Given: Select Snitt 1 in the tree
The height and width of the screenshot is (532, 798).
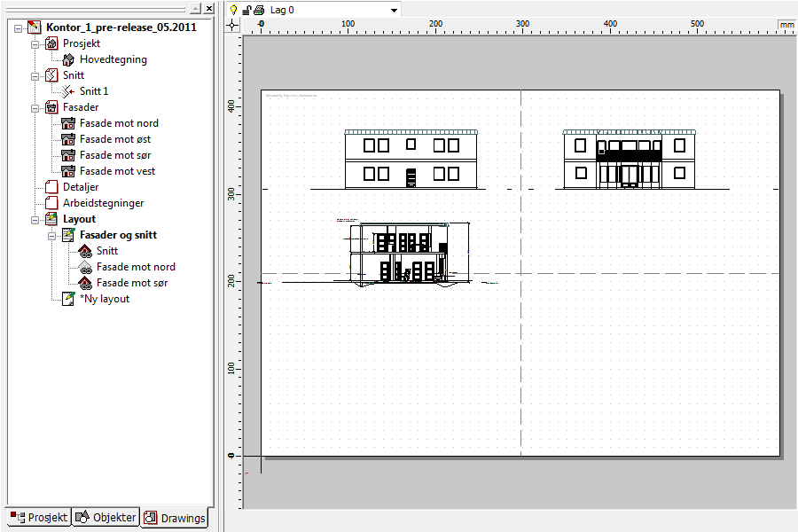Looking at the screenshot, I should coord(94,91).
